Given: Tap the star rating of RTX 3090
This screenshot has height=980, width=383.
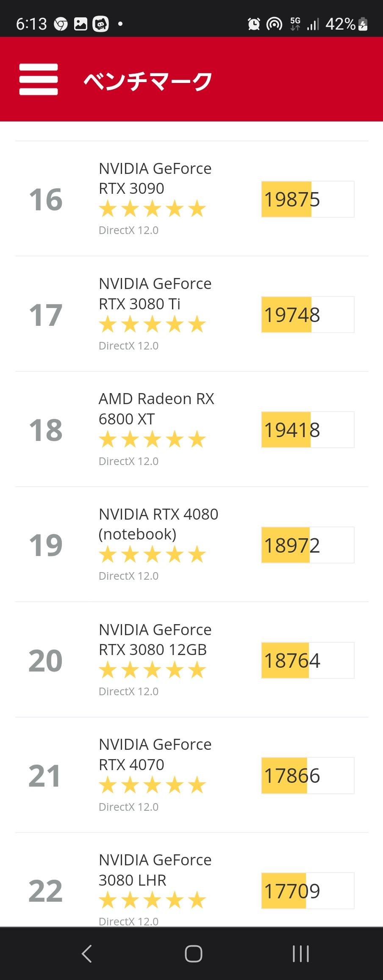Looking at the screenshot, I should [153, 209].
